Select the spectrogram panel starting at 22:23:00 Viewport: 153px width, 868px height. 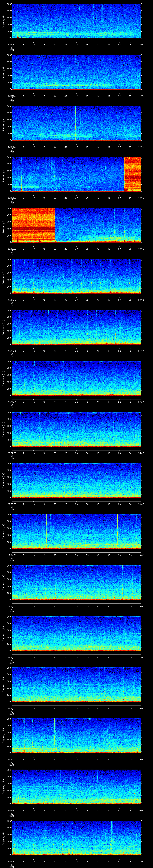[76, 481]
